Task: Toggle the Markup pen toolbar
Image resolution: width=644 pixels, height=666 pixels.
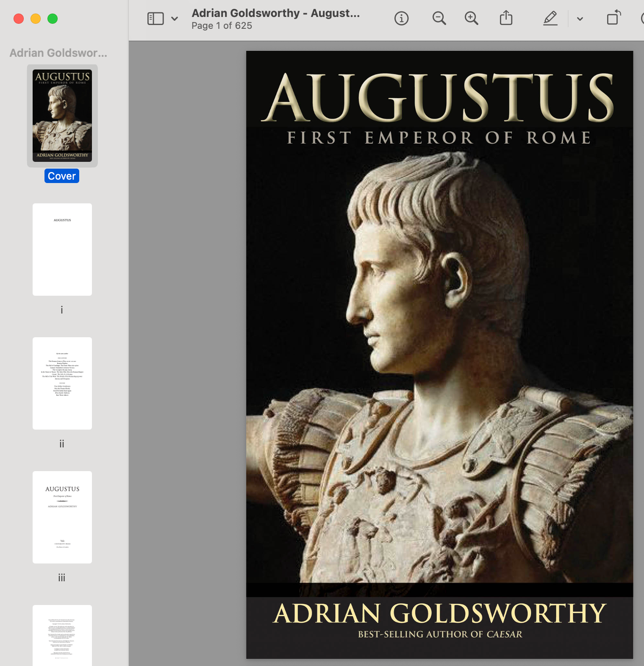Action: pyautogui.click(x=550, y=18)
